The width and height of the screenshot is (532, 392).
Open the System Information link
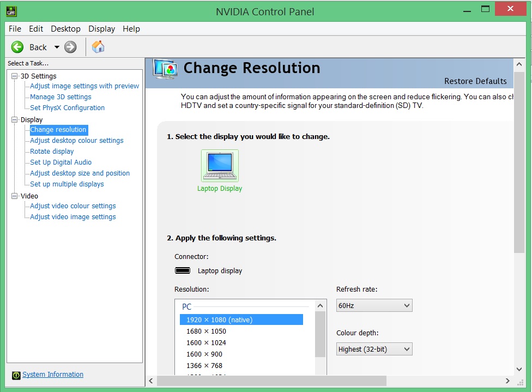pyautogui.click(x=52, y=375)
